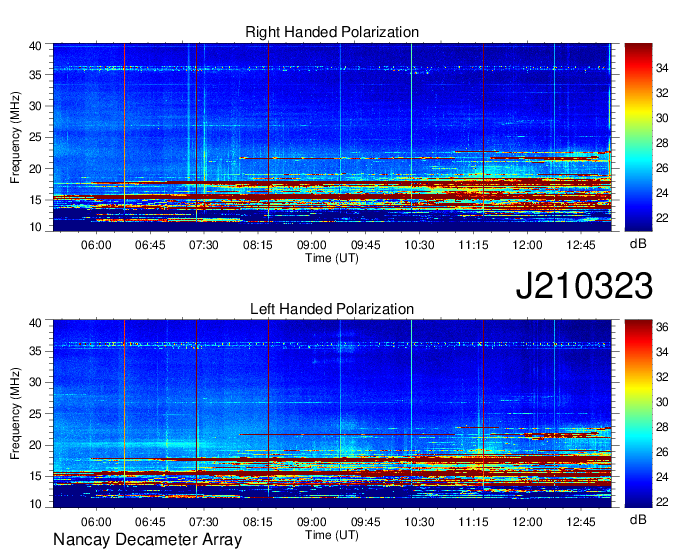The width and height of the screenshot is (680, 552).
Task: Click 12:45 time tick under Right Handed plot
Action: click(x=581, y=245)
